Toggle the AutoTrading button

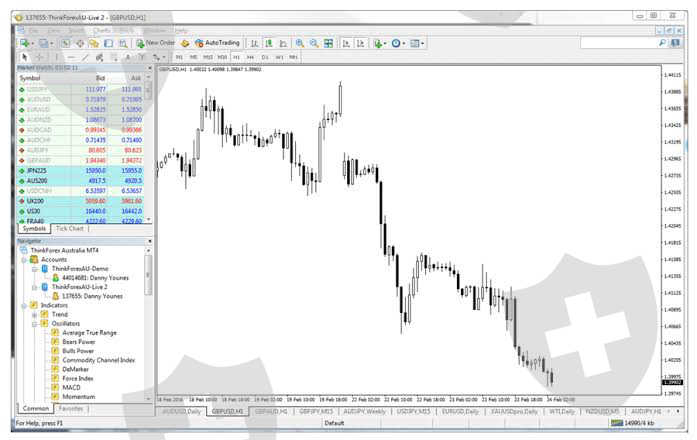pyautogui.click(x=217, y=43)
